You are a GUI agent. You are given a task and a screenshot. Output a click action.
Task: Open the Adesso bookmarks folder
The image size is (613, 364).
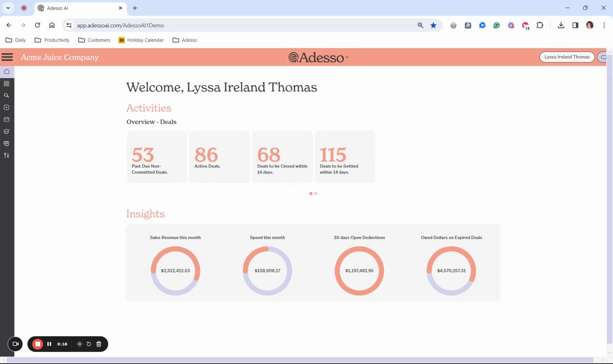click(185, 40)
